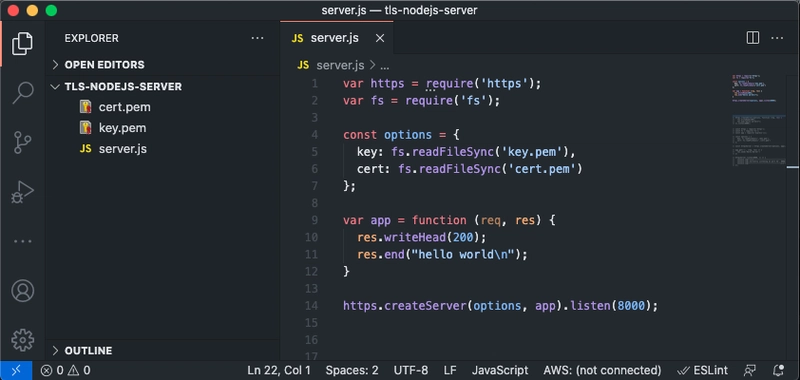The image size is (800, 380).
Task: Click the feedback icon in status bar
Action: (749, 370)
